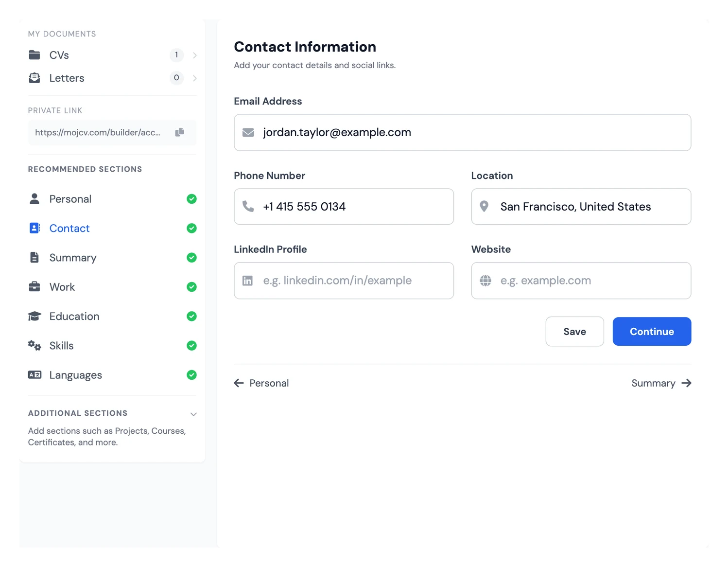
Task: Focus the Website input field
Action: 581,281
